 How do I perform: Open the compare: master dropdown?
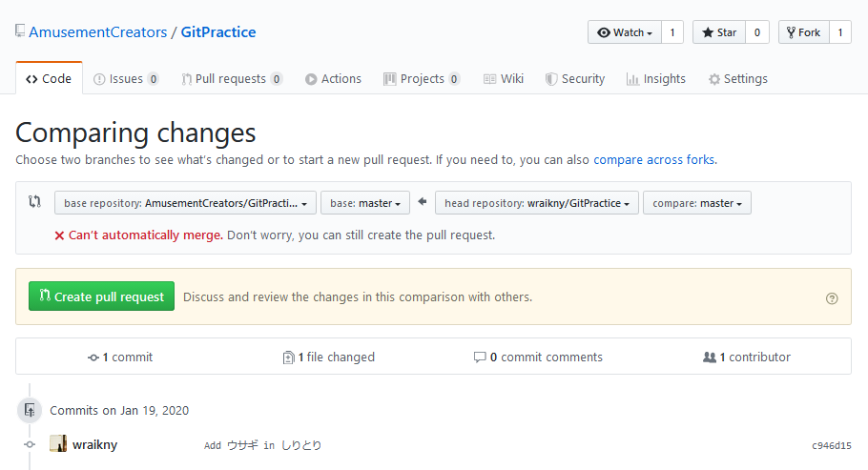coord(697,203)
